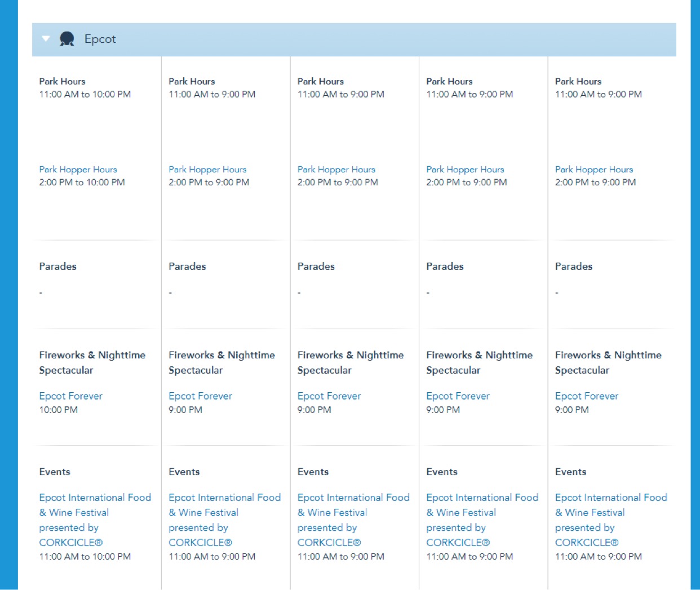
Task: Open Epcot Forever link in third column
Action: (329, 396)
